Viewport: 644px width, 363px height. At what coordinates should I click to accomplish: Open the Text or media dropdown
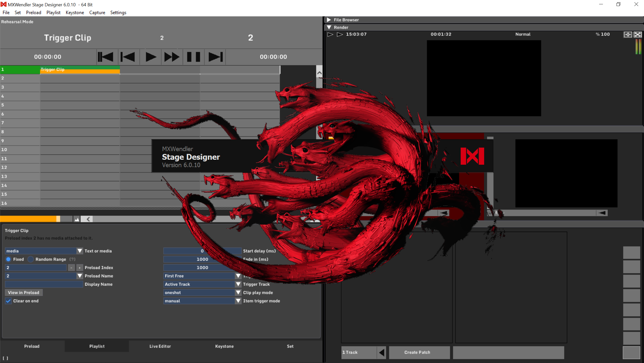coord(80,251)
